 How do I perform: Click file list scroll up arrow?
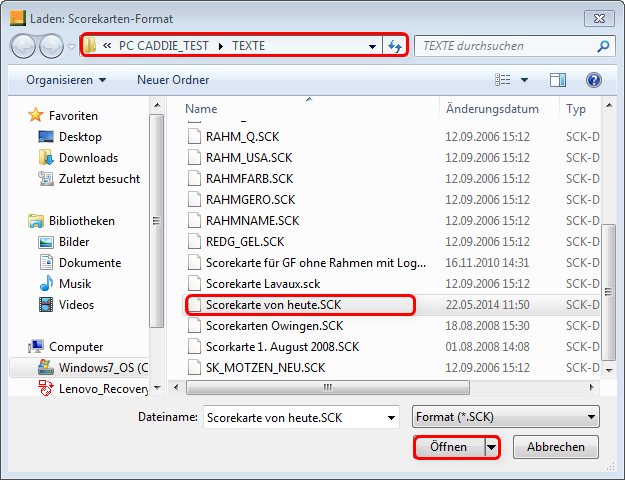[x=609, y=105]
